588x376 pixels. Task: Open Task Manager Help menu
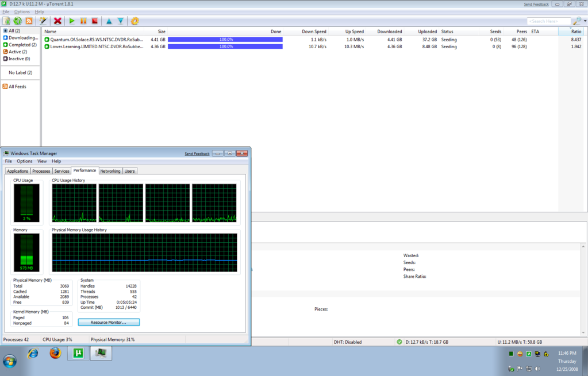56,161
